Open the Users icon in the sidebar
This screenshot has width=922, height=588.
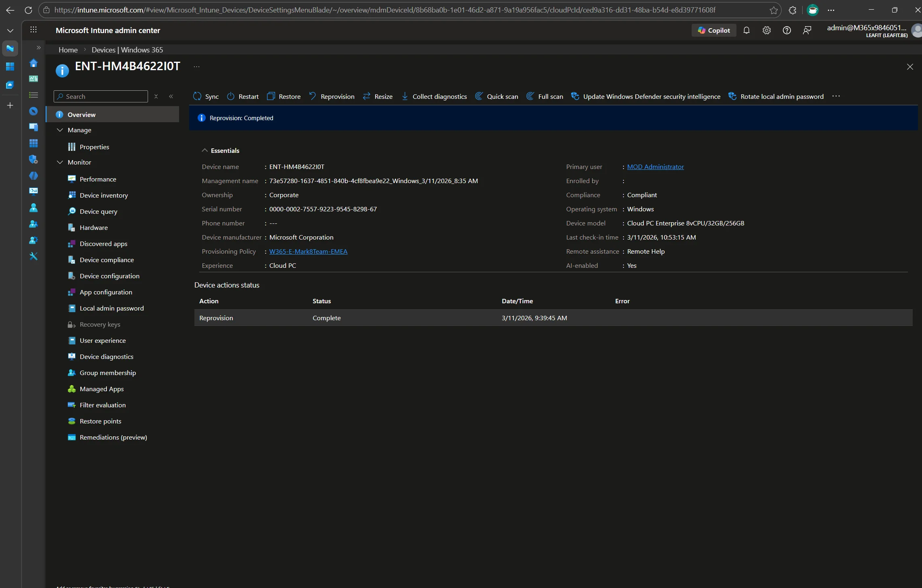pyautogui.click(x=34, y=208)
